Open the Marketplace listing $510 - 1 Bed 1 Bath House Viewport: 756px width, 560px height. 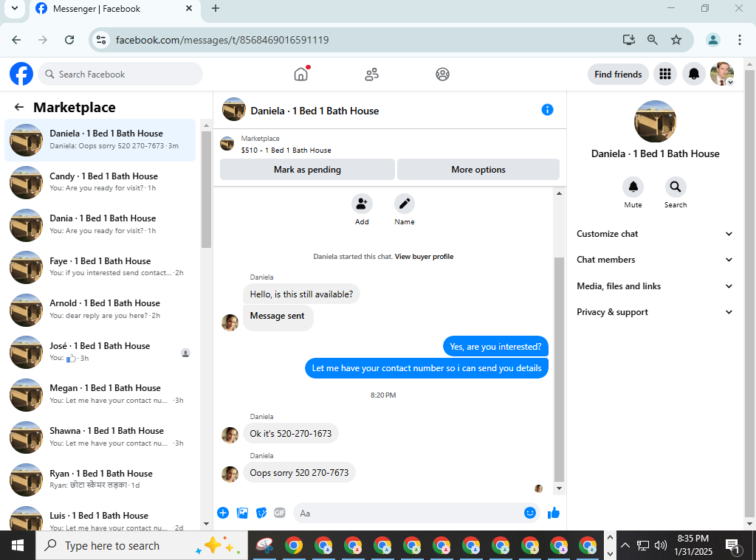click(x=286, y=151)
